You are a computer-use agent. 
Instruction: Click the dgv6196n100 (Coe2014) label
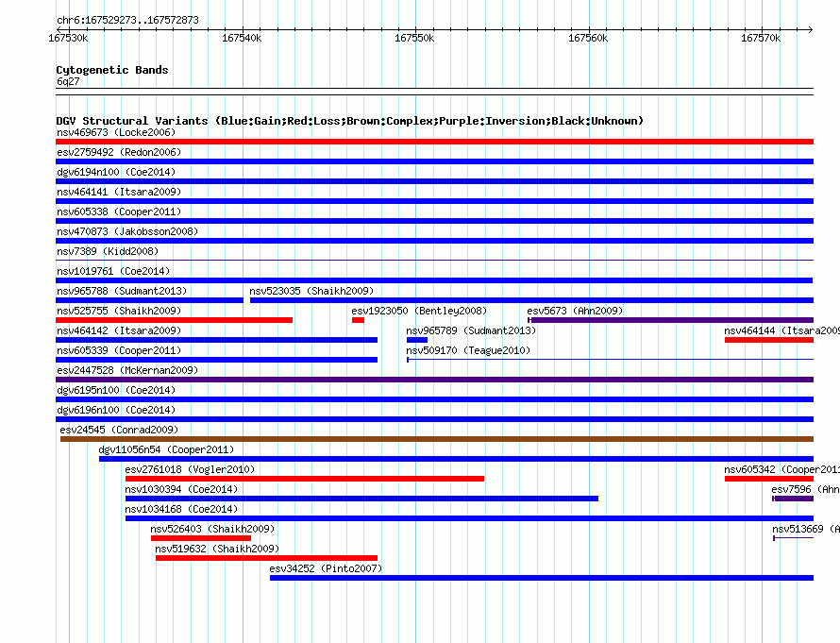click(116, 410)
